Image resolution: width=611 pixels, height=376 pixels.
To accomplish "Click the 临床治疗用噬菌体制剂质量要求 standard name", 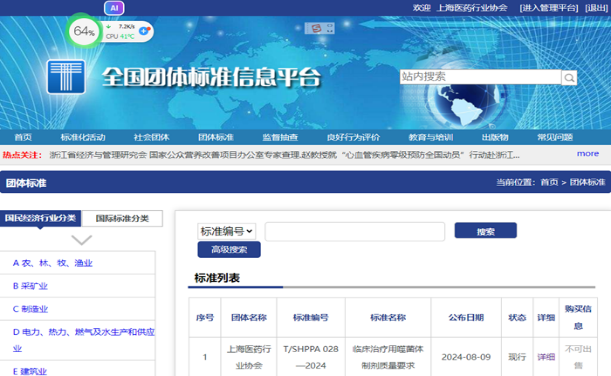I will pyautogui.click(x=388, y=357).
